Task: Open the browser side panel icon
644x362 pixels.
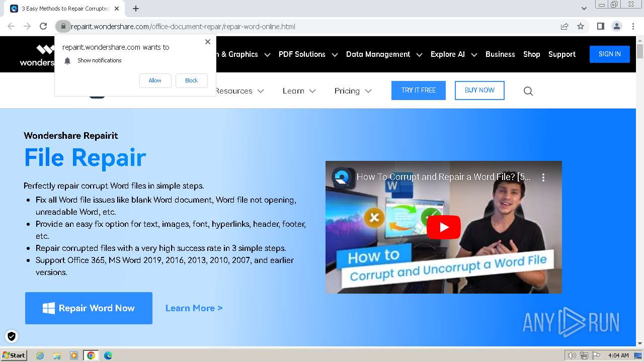Action: [x=600, y=26]
